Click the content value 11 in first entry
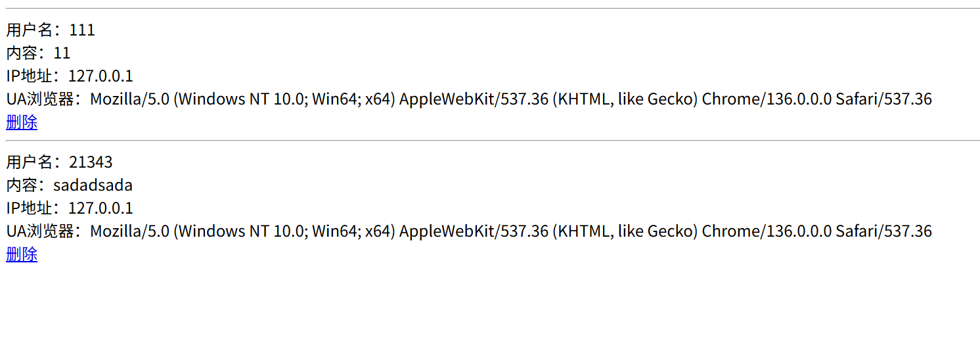980x359 pixels. point(62,53)
